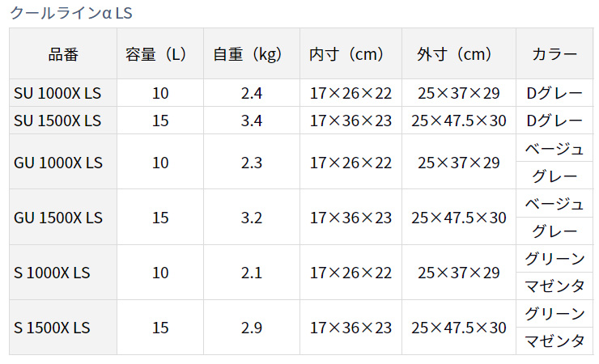Click the クールラインα LS heading
This screenshot has height=364, width=599.
tap(71, 13)
